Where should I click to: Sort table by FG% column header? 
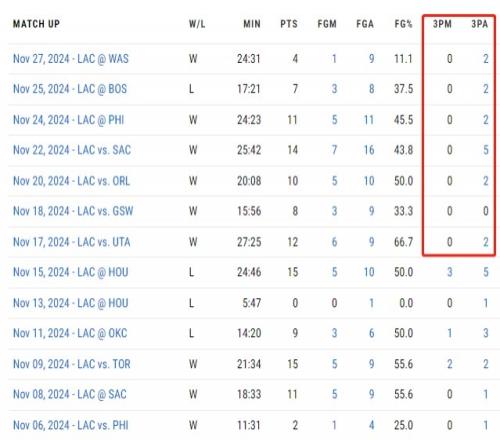404,24
